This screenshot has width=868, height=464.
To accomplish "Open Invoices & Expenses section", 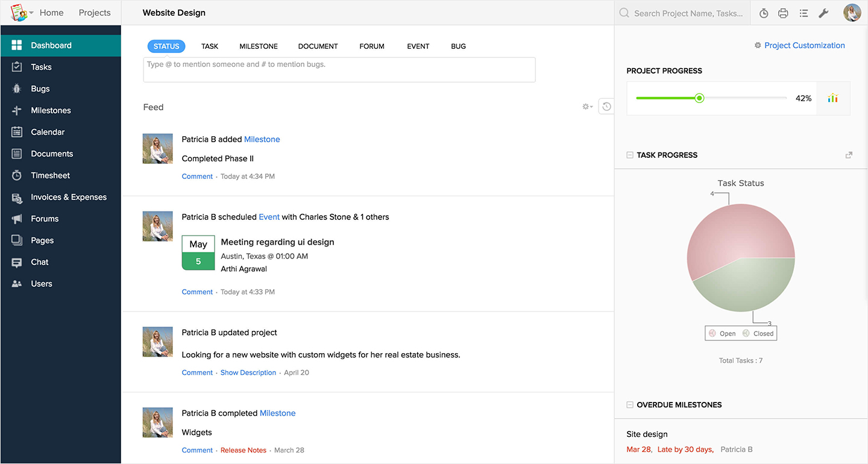I will click(x=68, y=197).
